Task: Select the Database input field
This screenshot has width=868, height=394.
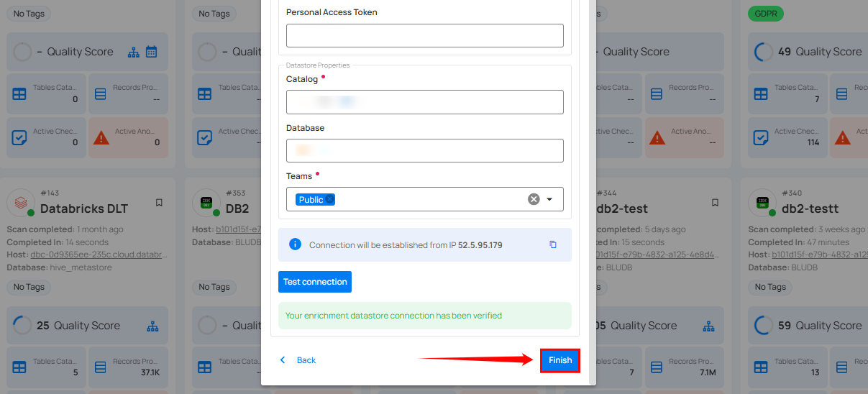Action: (424, 151)
